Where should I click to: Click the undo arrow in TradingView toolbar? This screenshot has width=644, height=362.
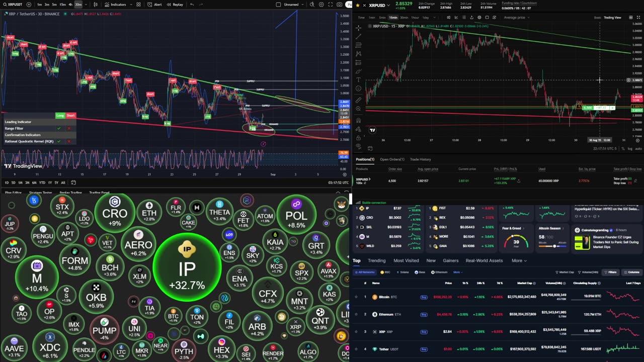click(x=192, y=5)
